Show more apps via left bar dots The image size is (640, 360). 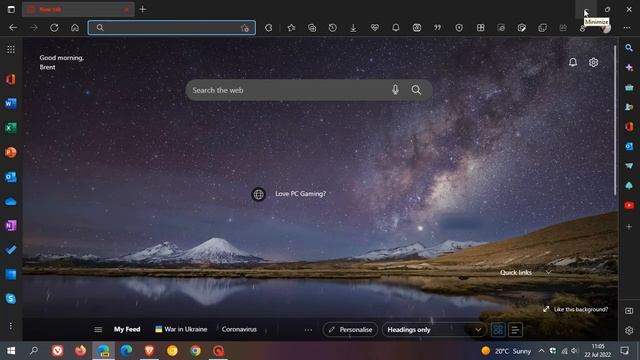point(11,325)
